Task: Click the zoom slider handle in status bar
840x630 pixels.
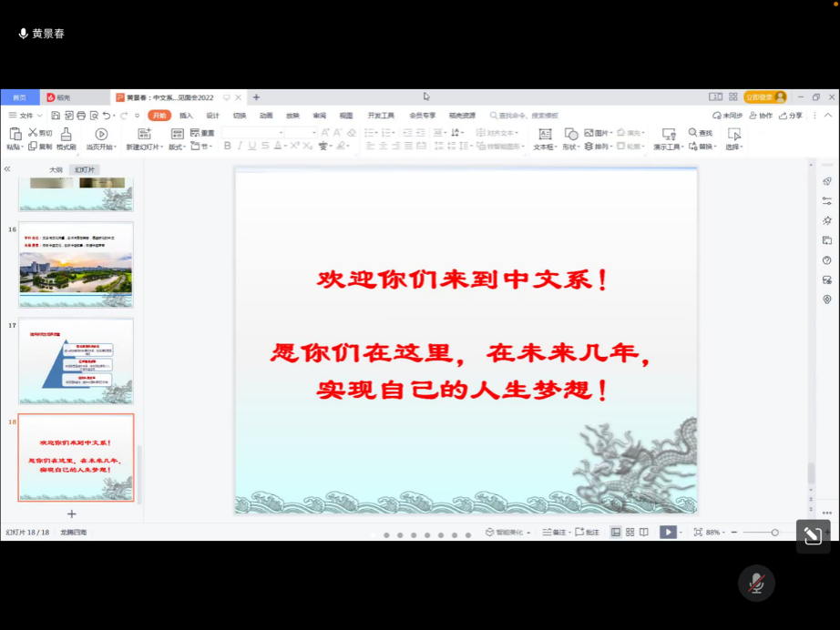Action: click(775, 532)
